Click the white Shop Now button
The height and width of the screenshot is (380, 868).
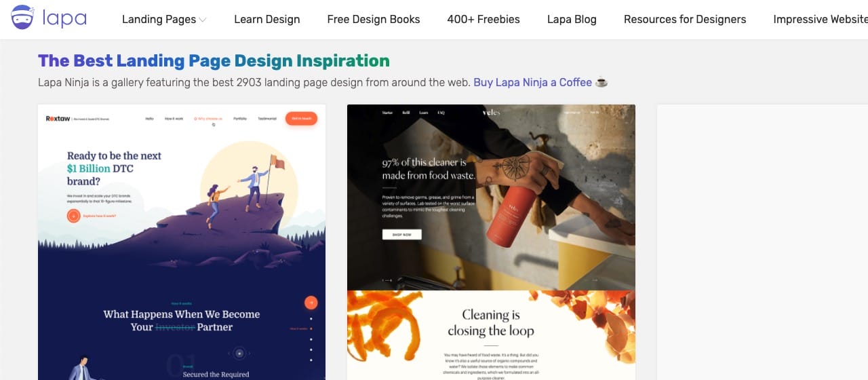coord(401,234)
